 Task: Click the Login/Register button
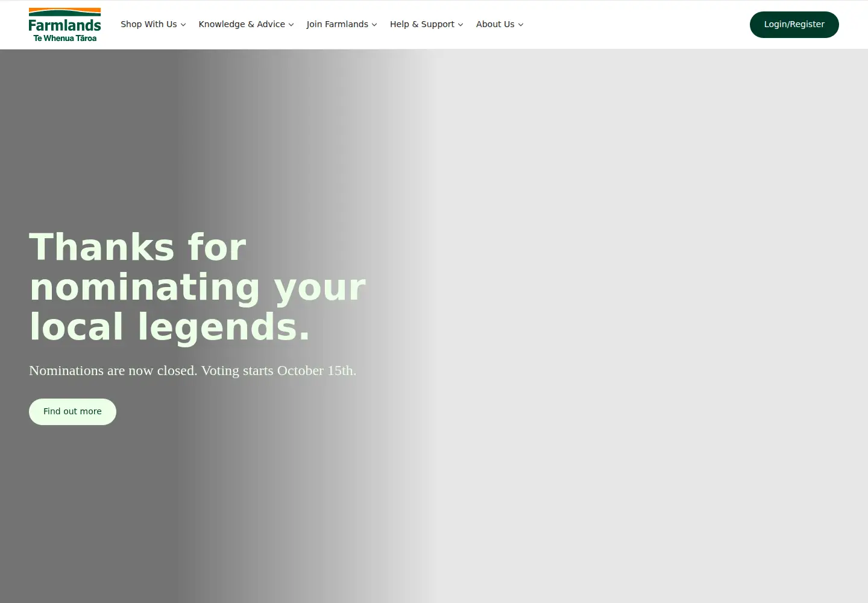tap(794, 25)
